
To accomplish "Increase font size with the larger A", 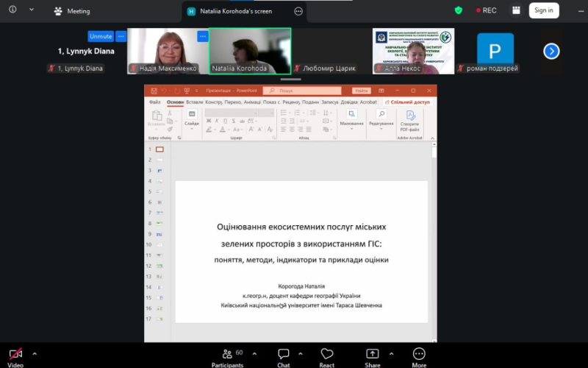I will (251, 130).
